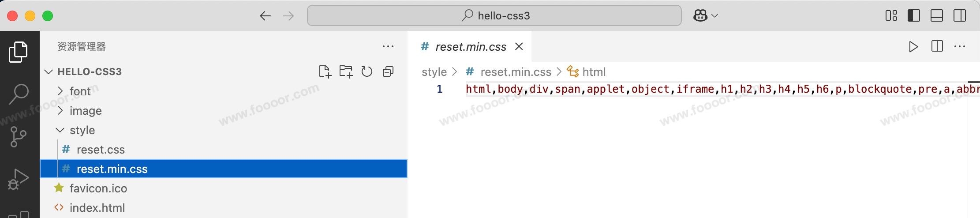Go back using the left arrow
The width and height of the screenshot is (980, 218).
coord(265,16)
